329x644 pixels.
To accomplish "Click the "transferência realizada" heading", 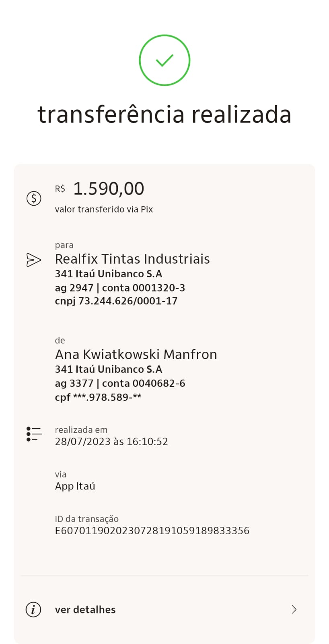I will tap(164, 114).
